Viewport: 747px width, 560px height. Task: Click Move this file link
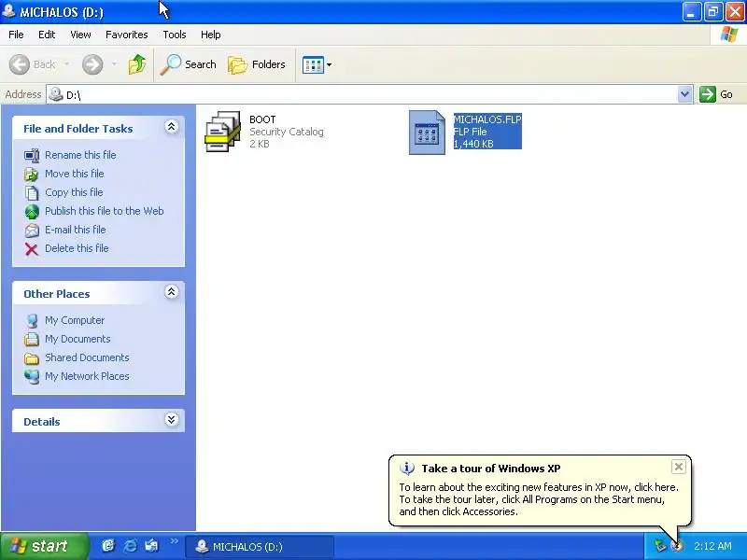coord(75,174)
